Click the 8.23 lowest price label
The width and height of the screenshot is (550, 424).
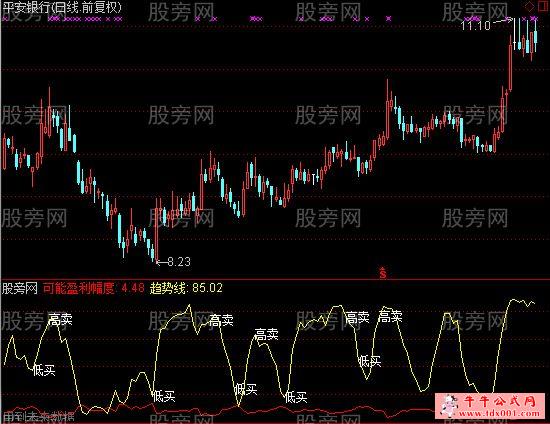[x=179, y=262]
